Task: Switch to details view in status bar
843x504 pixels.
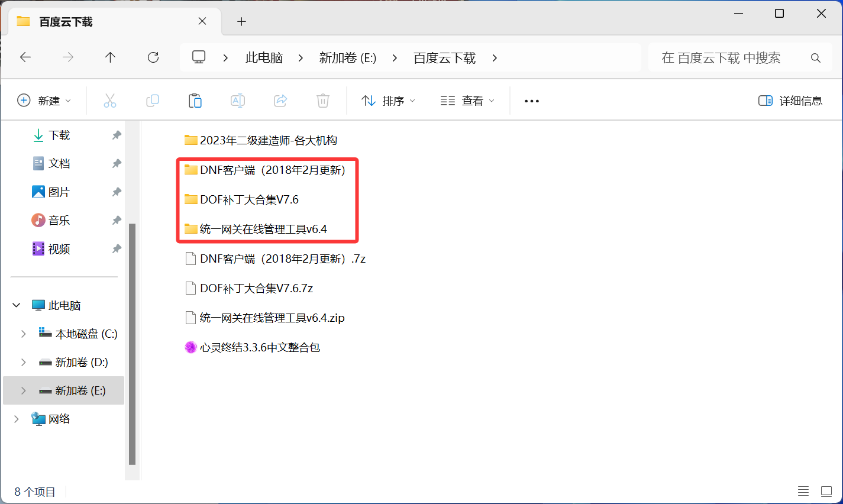Action: [x=803, y=491]
